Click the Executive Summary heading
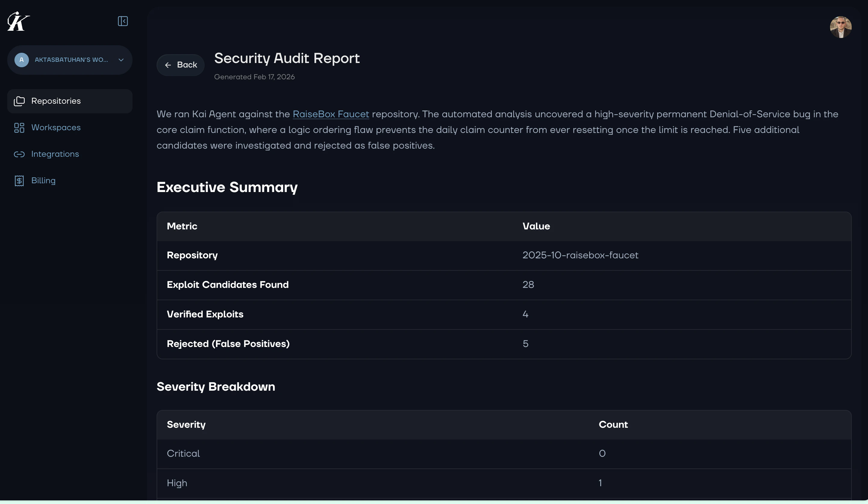Screen dimensions: 868x504 coord(227,187)
